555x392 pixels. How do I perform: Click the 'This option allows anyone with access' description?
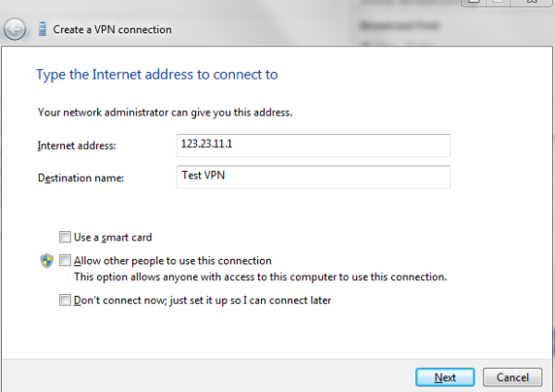coord(260,276)
